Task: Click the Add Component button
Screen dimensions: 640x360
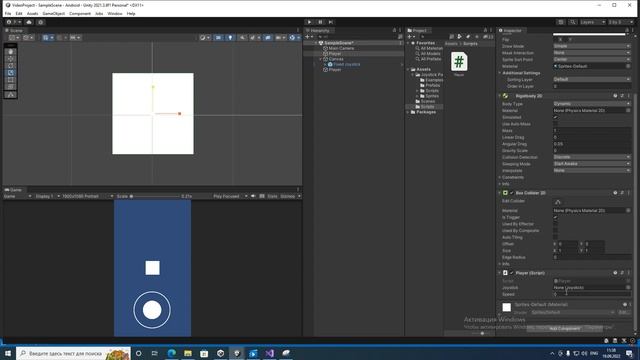Action: tap(565, 328)
